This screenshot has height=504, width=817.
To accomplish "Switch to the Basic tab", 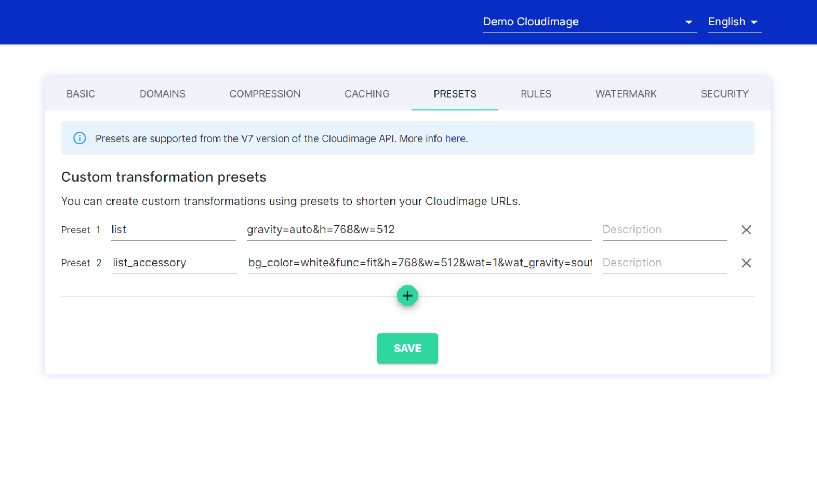I will click(81, 94).
